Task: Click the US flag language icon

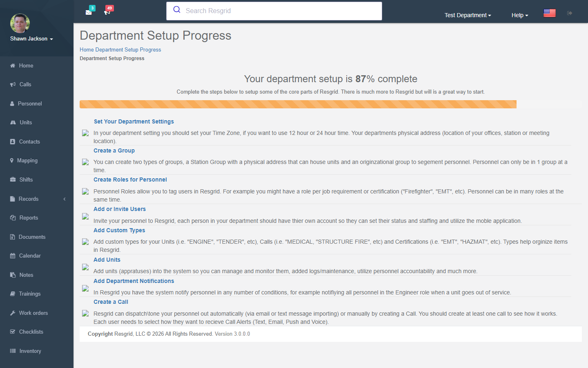Action: click(x=550, y=13)
